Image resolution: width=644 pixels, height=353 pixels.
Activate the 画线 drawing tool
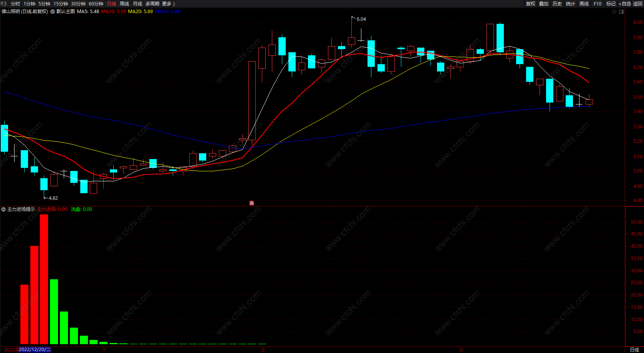click(x=584, y=4)
